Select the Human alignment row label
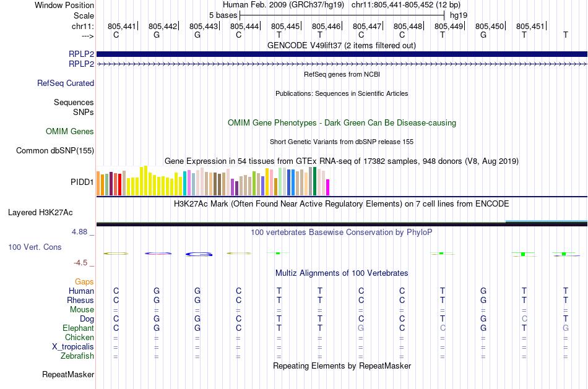Image resolution: width=588 pixels, height=389 pixels. [81, 291]
